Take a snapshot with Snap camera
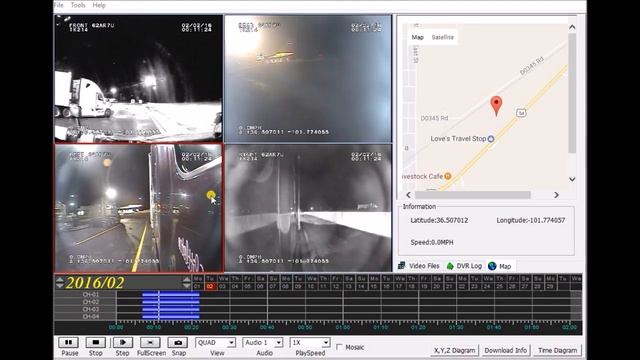Viewport: 640px width, 360px height. (178, 342)
